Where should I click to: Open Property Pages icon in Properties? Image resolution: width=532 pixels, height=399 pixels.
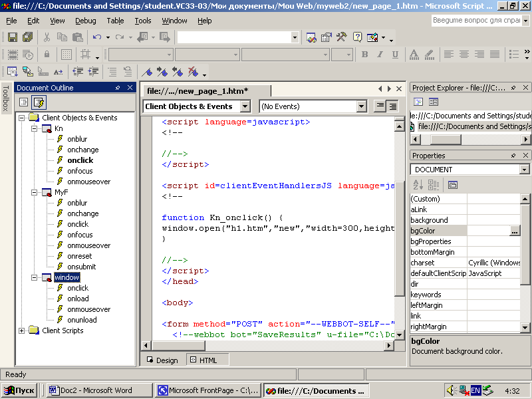click(x=453, y=185)
